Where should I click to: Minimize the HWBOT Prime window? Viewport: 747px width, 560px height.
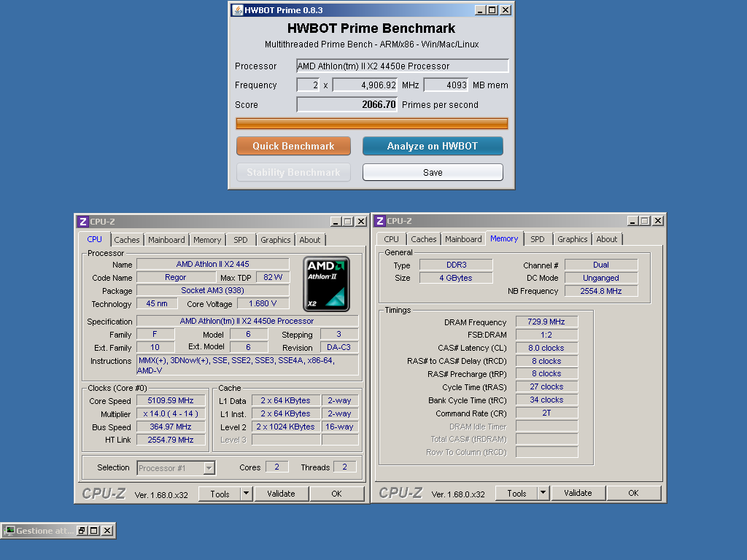pyautogui.click(x=480, y=10)
